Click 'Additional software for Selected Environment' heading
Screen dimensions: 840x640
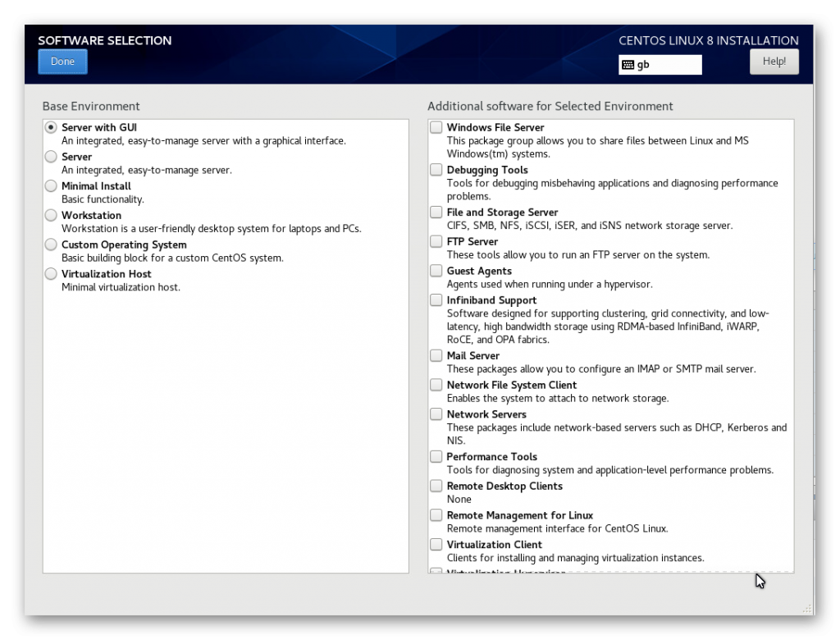550,106
